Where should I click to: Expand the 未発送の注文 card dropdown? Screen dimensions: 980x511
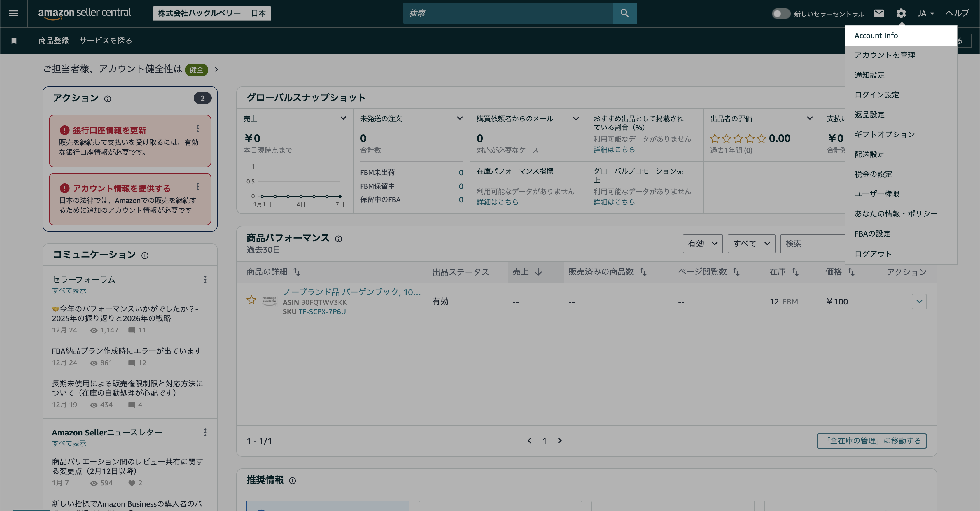(x=460, y=118)
